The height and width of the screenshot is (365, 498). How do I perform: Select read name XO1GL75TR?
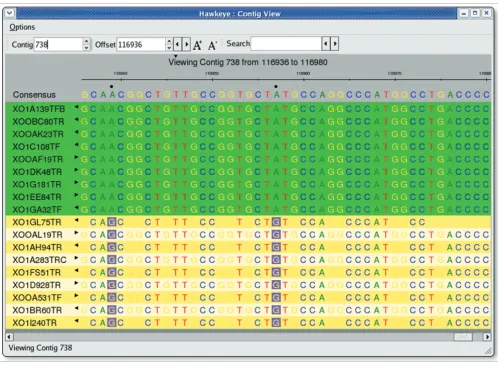coord(37,222)
